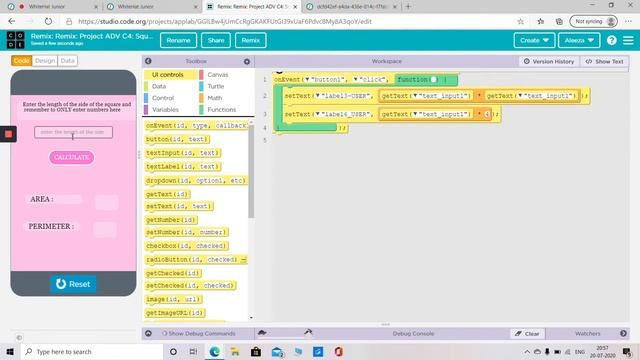Image resolution: width=640 pixels, height=360 pixels.
Task: Open Office app from taskbar
Action: (338, 351)
